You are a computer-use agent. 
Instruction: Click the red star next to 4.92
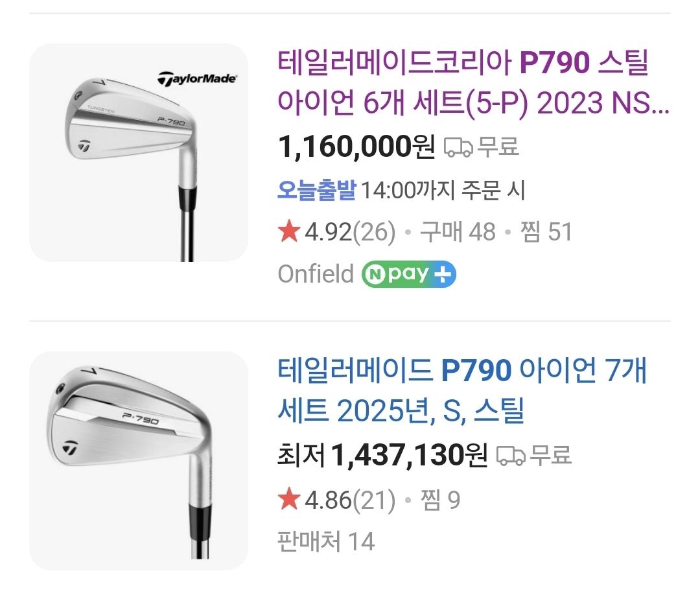coord(289,231)
